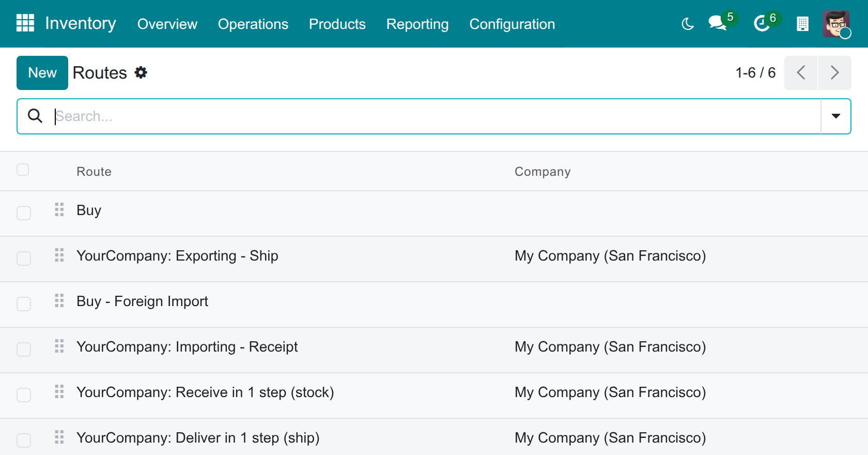The image size is (868, 455).
Task: Click the search magnifier icon
Action: 35,116
